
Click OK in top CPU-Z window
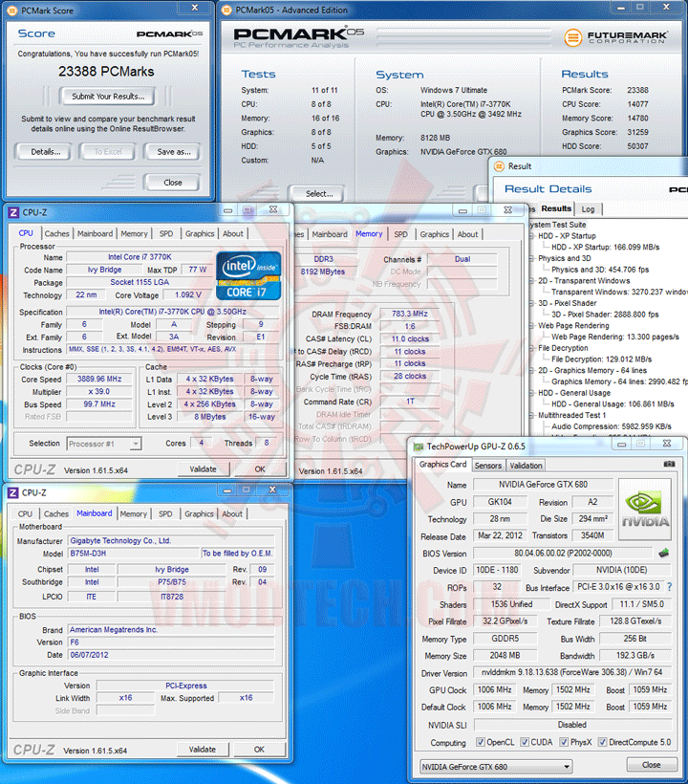click(x=260, y=469)
